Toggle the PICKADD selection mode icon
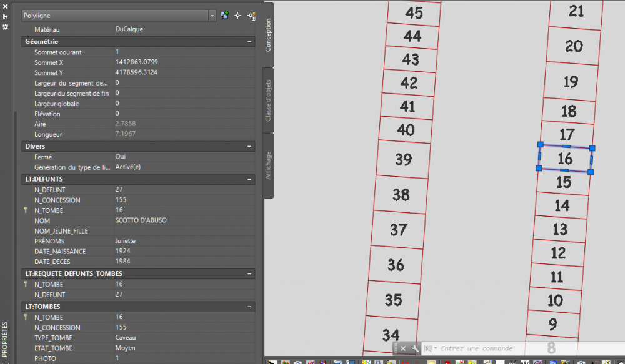The image size is (625, 364). [x=225, y=15]
